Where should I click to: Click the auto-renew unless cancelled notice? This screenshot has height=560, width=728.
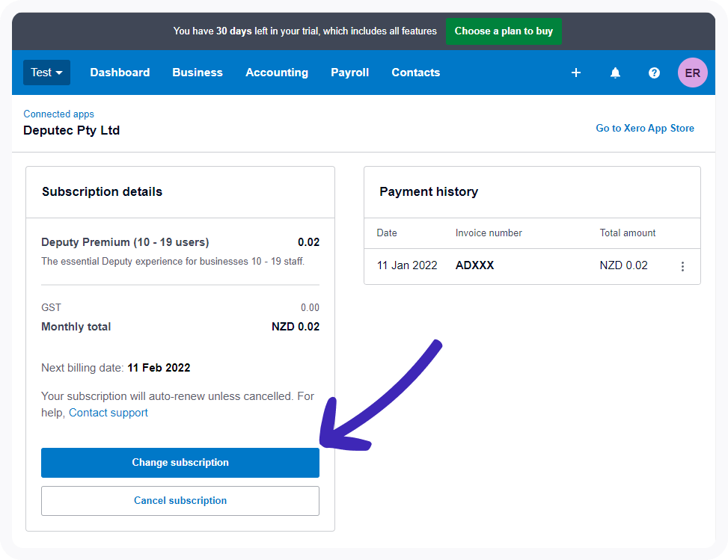[178, 404]
